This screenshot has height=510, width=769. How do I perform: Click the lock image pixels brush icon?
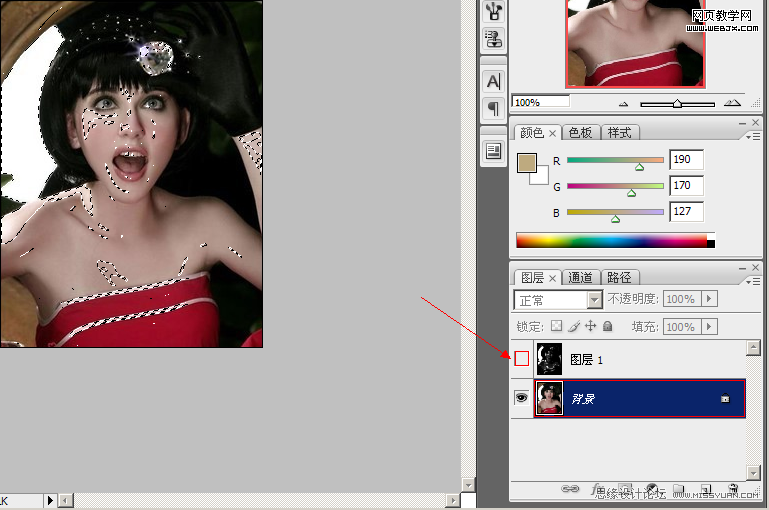(x=574, y=326)
